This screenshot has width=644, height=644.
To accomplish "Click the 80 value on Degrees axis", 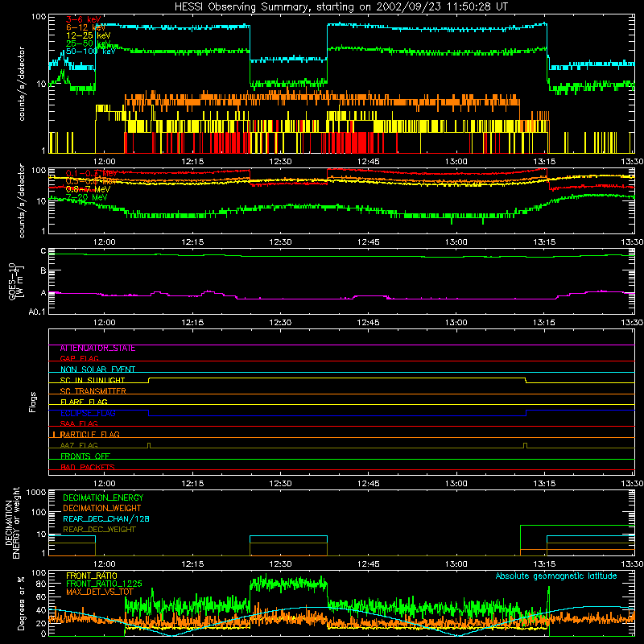I will pos(41,584).
